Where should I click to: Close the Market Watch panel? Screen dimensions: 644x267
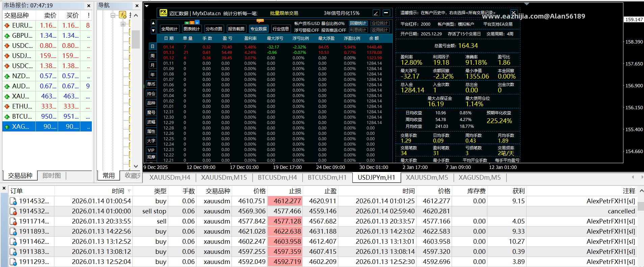coord(89,6)
